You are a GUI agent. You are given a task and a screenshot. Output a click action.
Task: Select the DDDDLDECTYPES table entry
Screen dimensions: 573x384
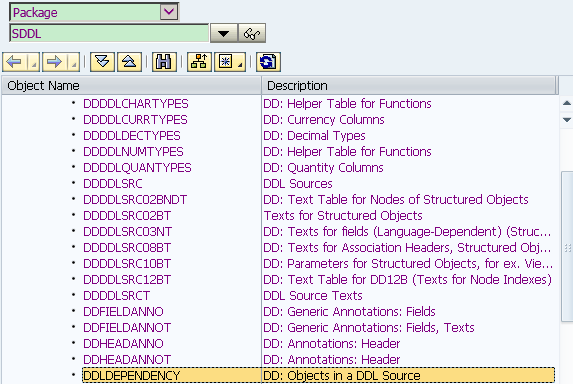pos(132,136)
